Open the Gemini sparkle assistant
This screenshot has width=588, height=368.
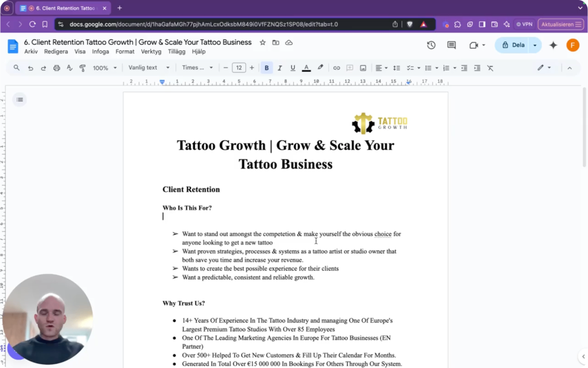pyautogui.click(x=553, y=45)
